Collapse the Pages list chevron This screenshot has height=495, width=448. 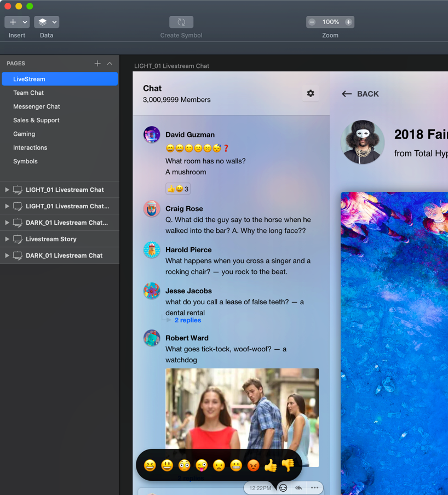[x=110, y=64]
